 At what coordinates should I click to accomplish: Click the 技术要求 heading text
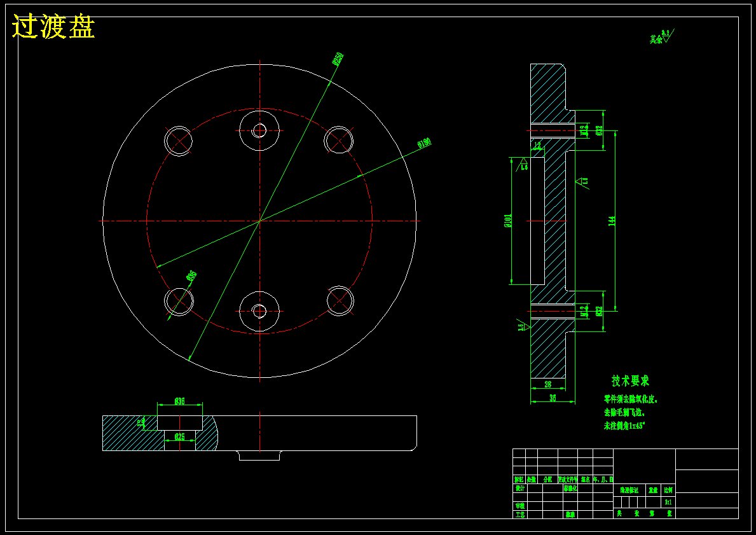point(630,380)
